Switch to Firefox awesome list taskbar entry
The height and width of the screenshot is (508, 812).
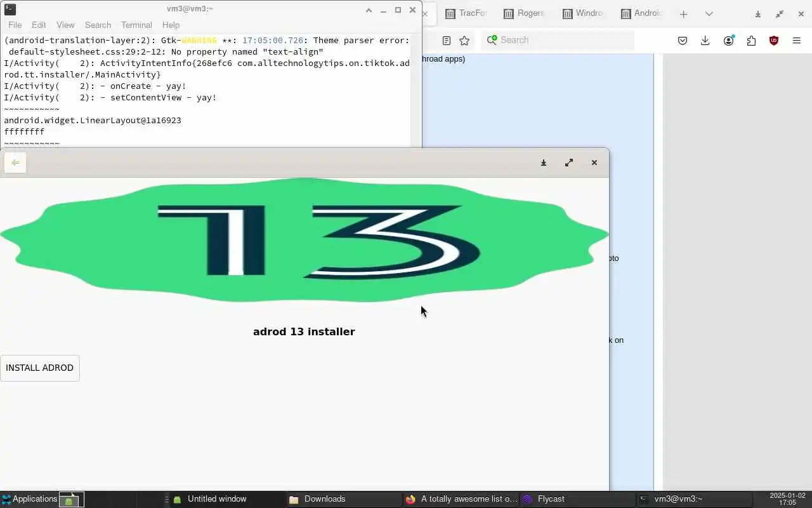click(461, 499)
